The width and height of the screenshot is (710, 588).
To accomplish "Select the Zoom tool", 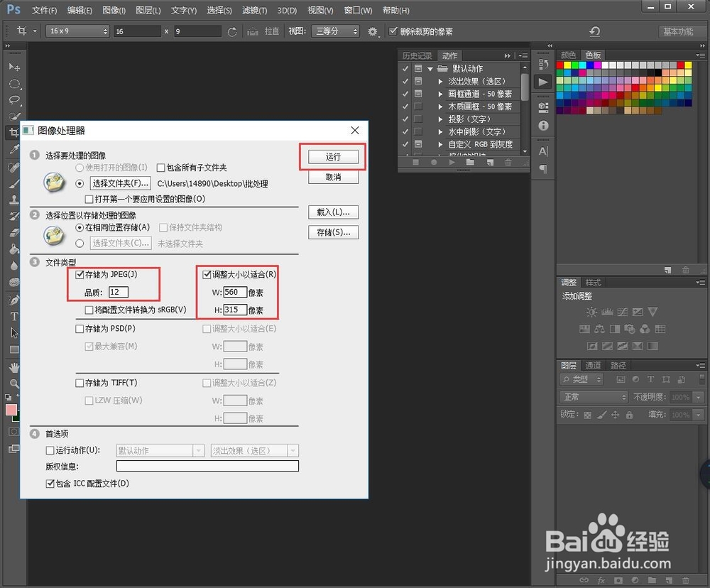I will click(x=14, y=383).
